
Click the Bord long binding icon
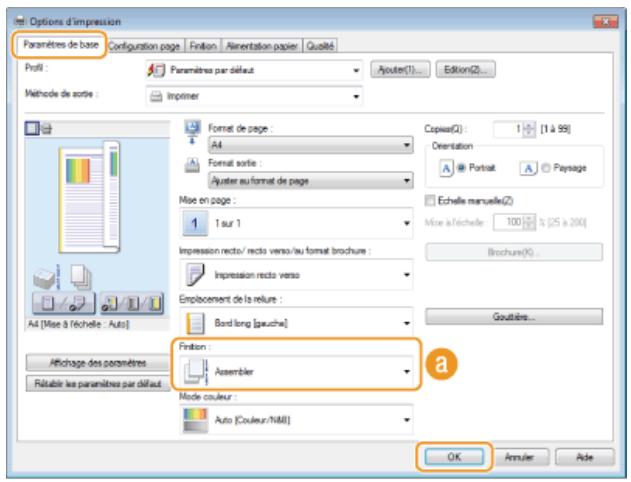(x=196, y=323)
